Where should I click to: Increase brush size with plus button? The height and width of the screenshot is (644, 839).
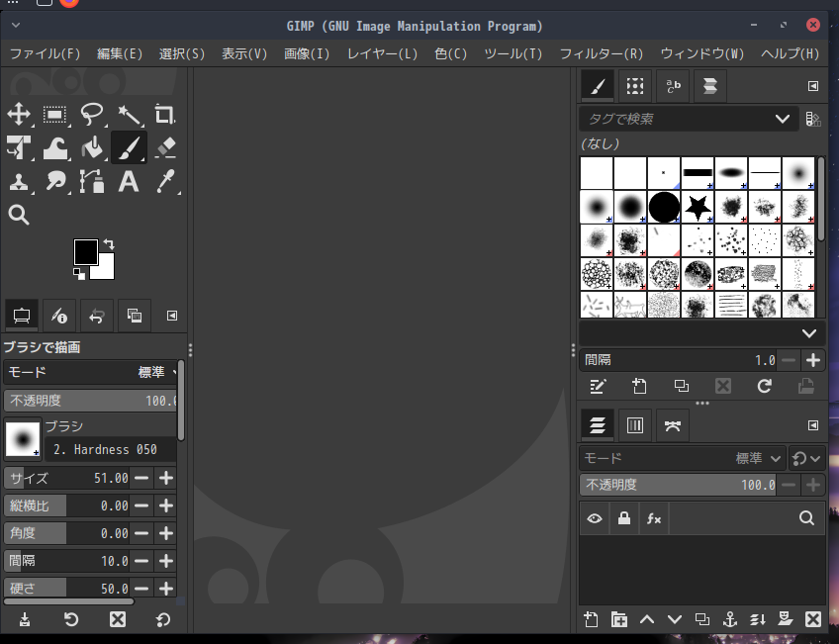click(x=166, y=478)
